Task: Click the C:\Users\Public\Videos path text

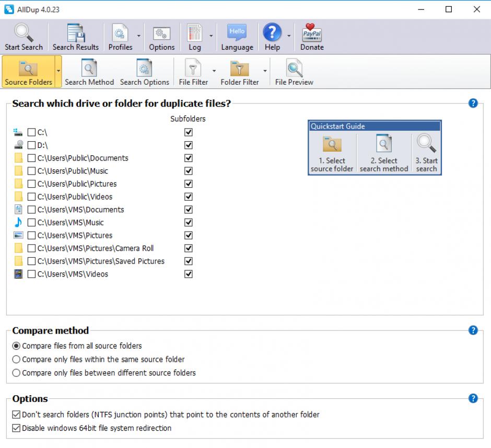Action: click(x=75, y=197)
